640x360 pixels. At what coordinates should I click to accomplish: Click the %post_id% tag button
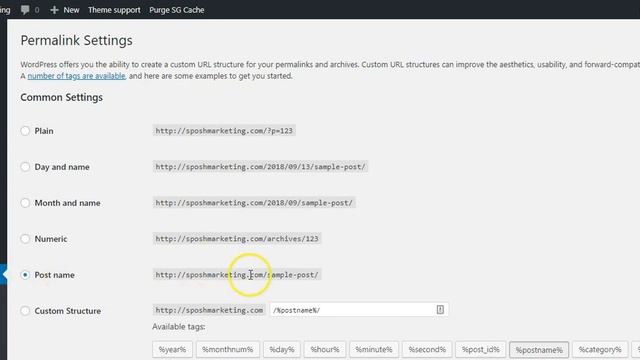pos(480,349)
